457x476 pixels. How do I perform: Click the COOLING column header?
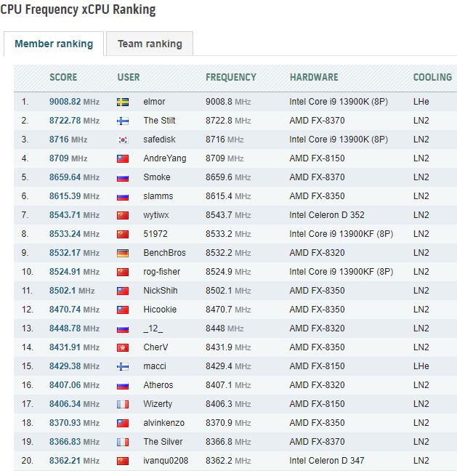(433, 77)
